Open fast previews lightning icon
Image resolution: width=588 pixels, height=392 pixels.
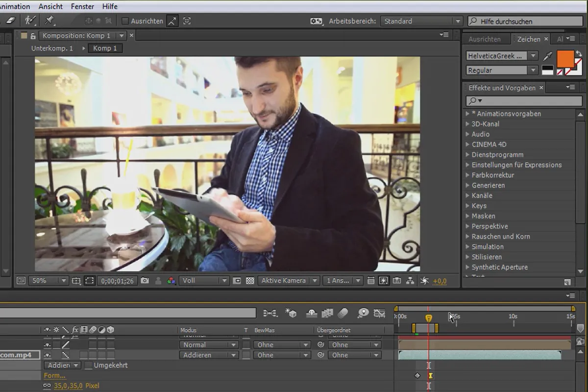coord(384,281)
